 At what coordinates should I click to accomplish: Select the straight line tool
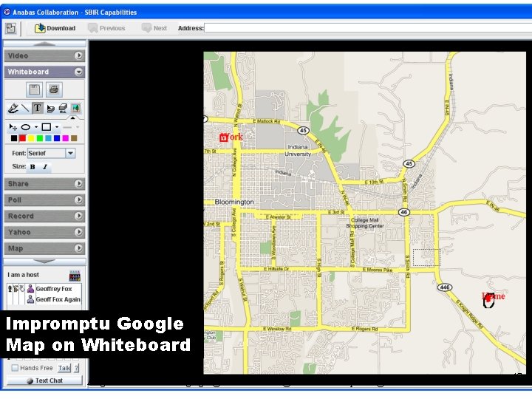[25, 108]
